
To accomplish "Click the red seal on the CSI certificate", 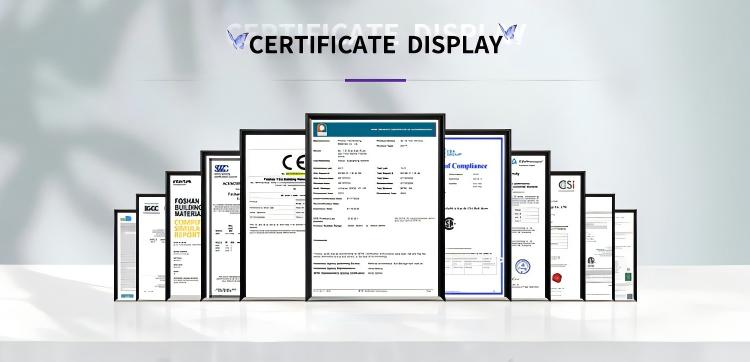I will [557, 277].
